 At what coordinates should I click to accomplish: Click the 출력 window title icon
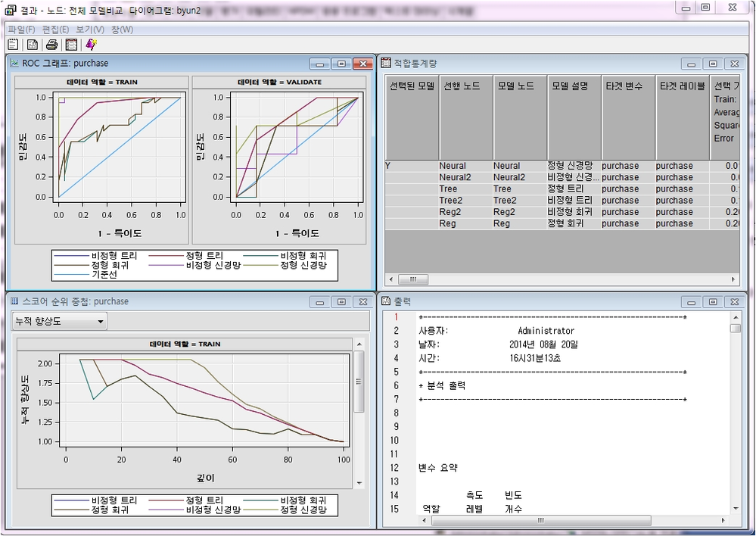click(x=385, y=301)
